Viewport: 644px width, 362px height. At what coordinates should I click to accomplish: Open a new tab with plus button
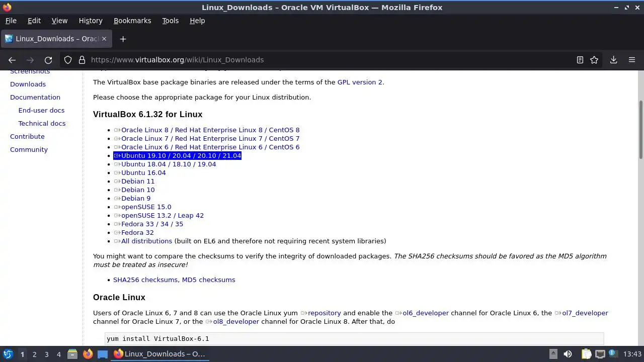[123, 39]
